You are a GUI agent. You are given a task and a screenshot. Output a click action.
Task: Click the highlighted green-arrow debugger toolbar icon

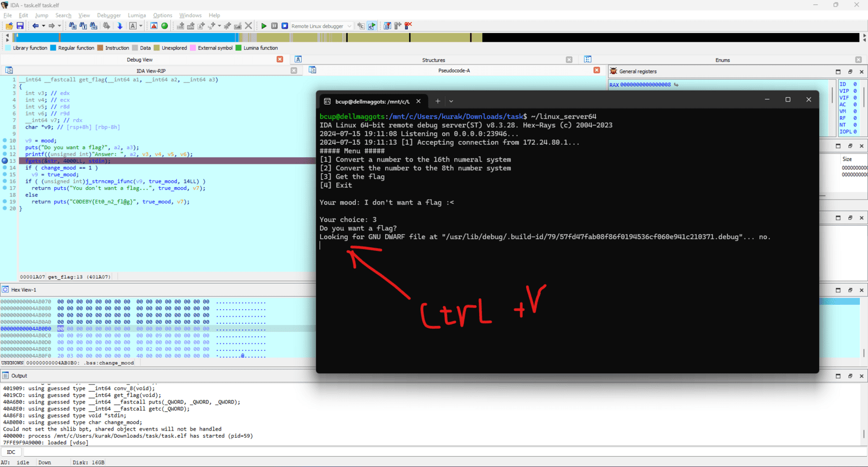point(372,25)
